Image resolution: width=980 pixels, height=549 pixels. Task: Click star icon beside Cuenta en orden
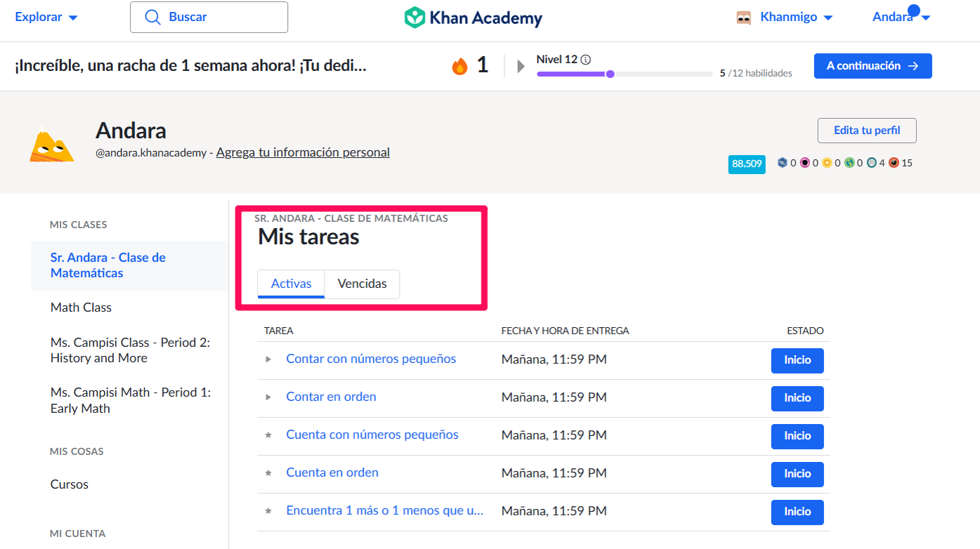268,473
